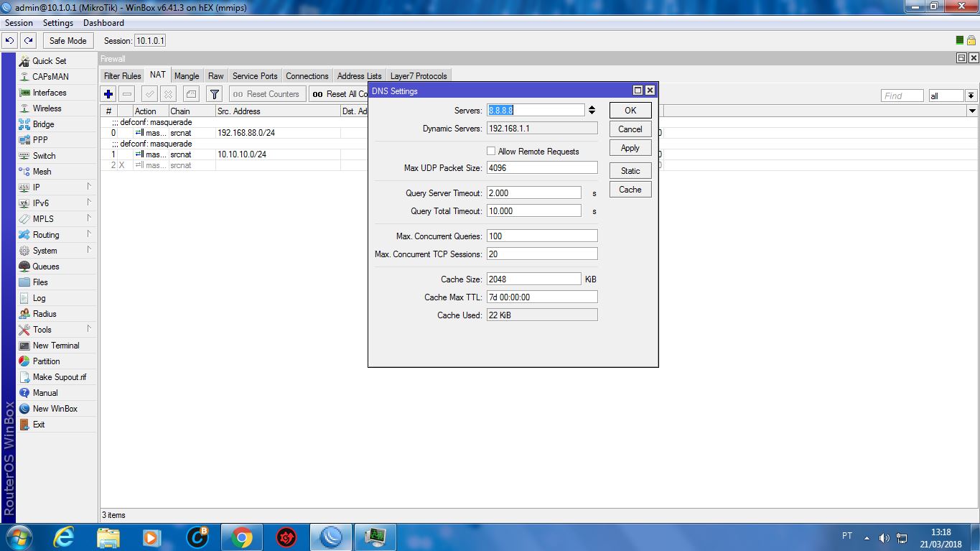980x551 pixels.
Task: Switch to the Mangle tab
Action: tap(187, 76)
